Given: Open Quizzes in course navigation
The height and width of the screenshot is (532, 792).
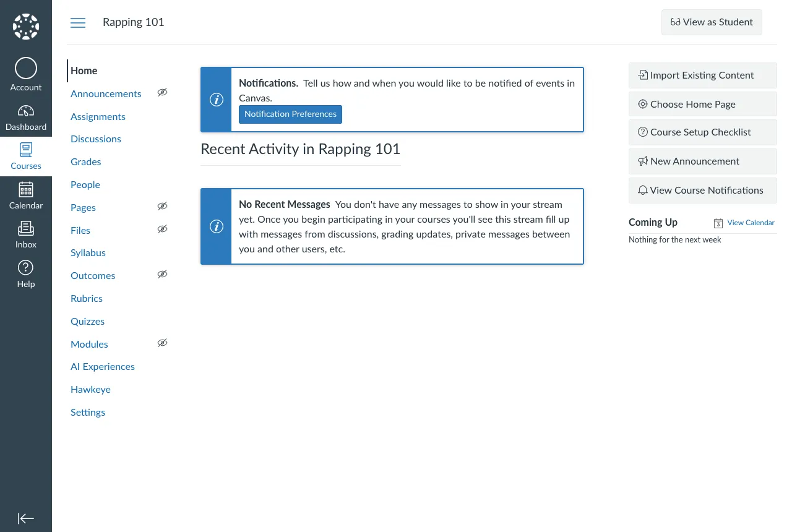Looking at the screenshot, I should pyautogui.click(x=87, y=321).
